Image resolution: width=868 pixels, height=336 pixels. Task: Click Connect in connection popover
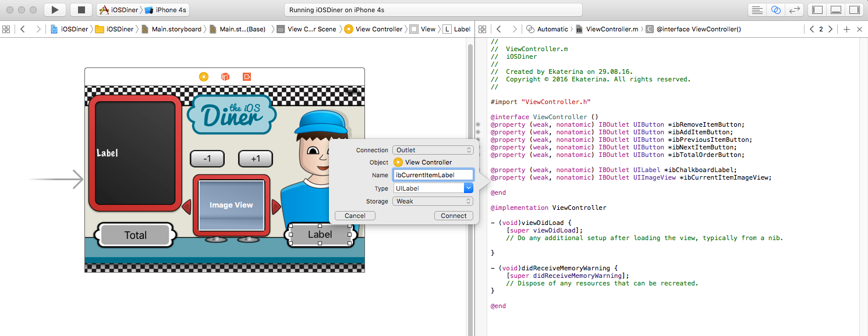[454, 216]
